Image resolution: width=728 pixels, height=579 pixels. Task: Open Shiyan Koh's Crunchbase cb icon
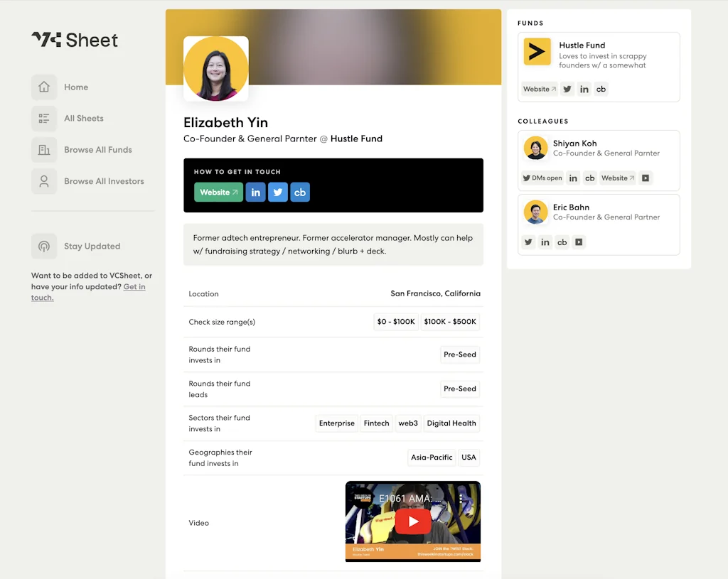click(x=590, y=178)
